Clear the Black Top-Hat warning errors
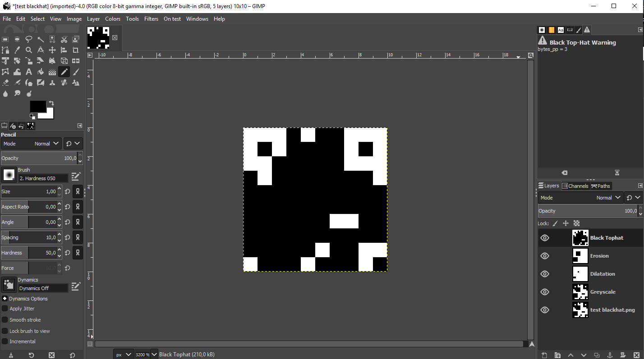 tap(564, 173)
